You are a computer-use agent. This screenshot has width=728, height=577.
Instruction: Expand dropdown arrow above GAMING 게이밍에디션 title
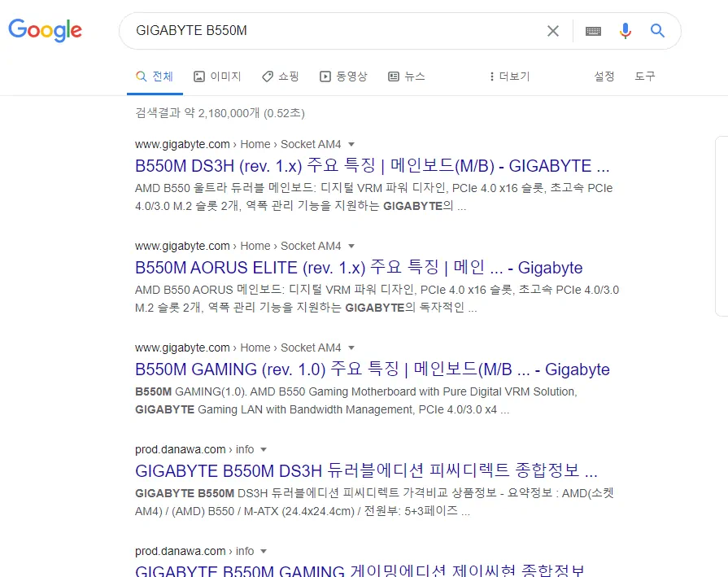pos(264,552)
